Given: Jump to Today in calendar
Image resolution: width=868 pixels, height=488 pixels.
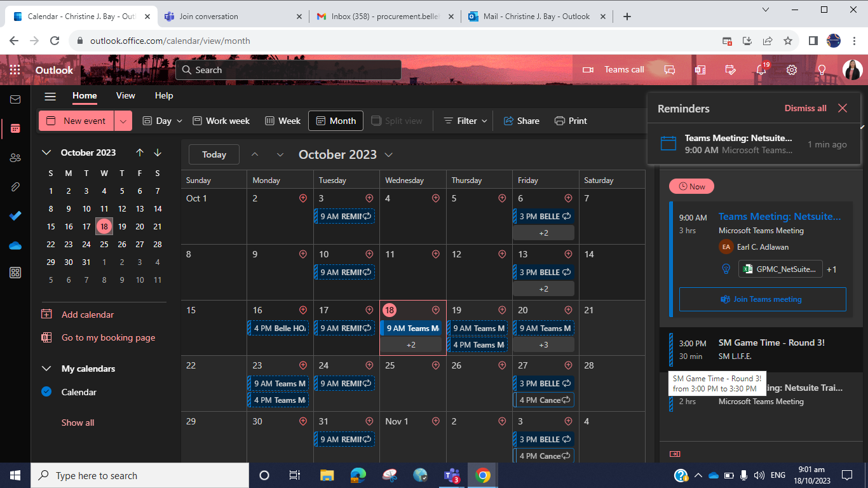Looking at the screenshot, I should [214, 154].
